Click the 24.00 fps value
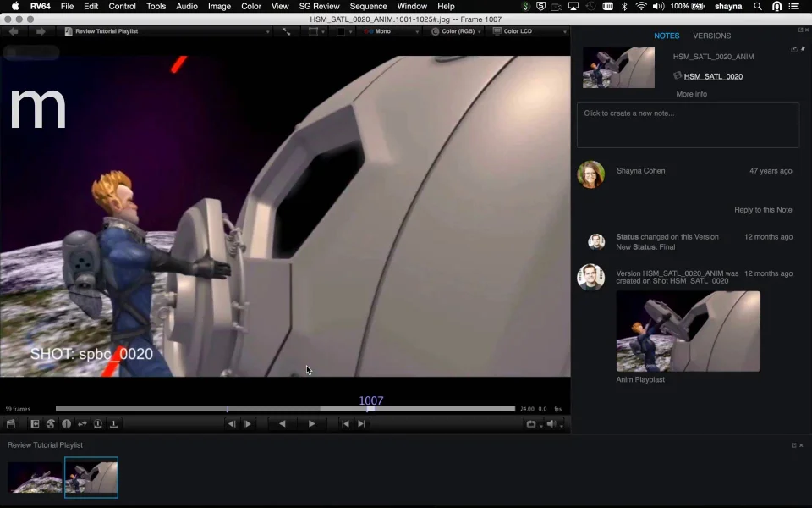The height and width of the screenshot is (508, 812). (x=527, y=409)
